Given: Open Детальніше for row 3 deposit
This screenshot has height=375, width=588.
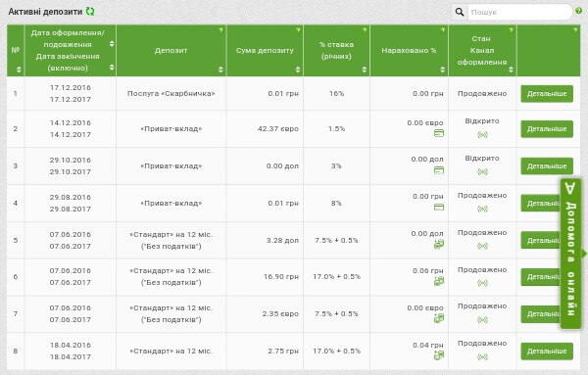Looking at the screenshot, I should (547, 165).
